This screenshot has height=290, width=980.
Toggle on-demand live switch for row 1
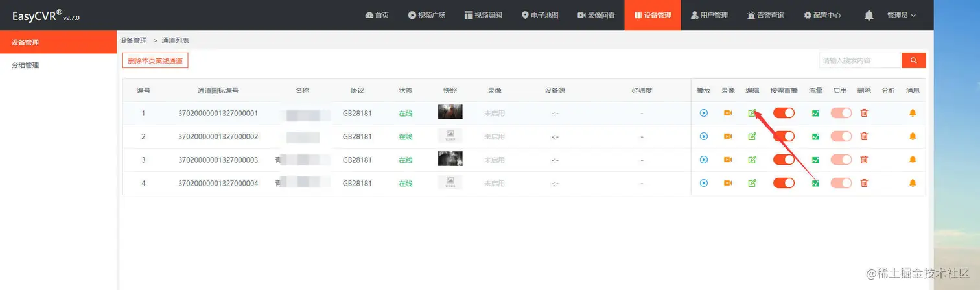pyautogui.click(x=784, y=113)
